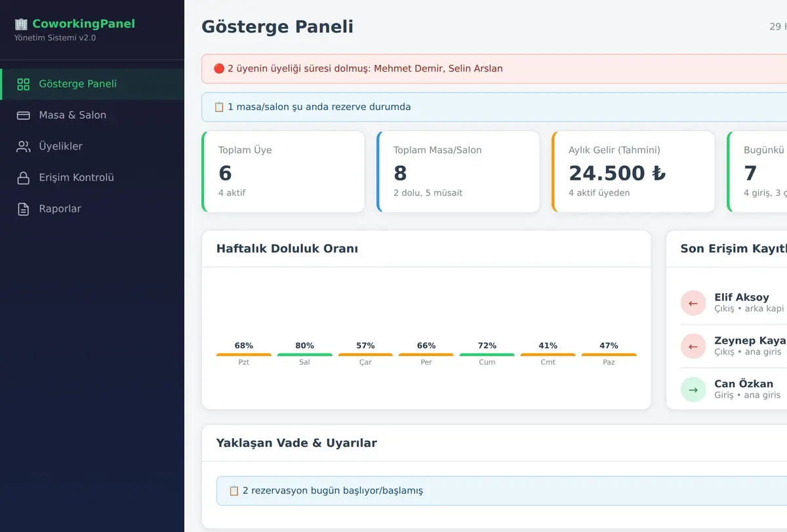
Task: Click the red circle icon in expired-membership alert
Action: pyautogui.click(x=219, y=69)
